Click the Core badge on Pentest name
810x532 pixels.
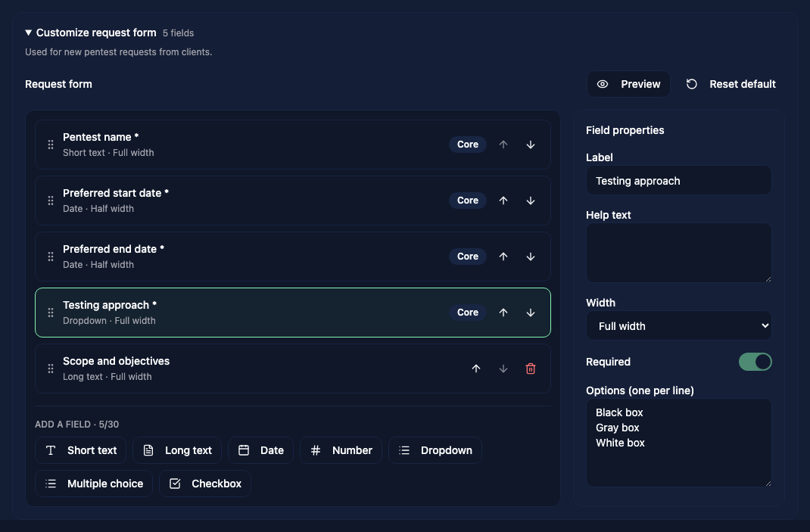point(468,145)
